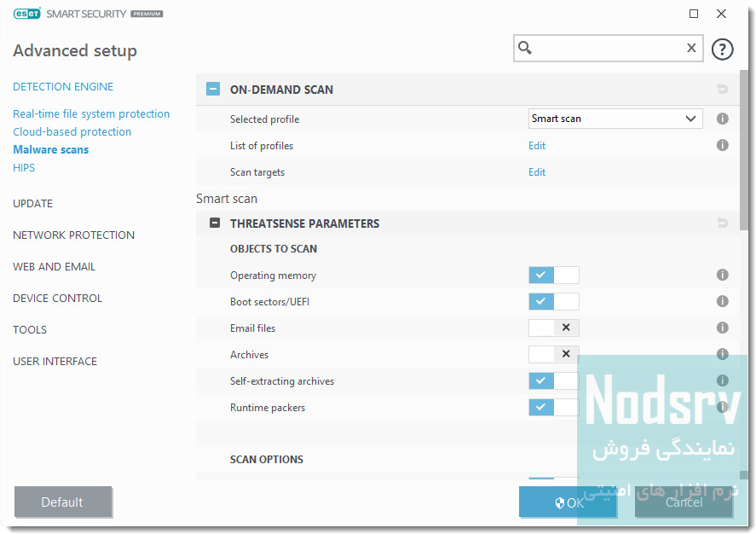The height and width of the screenshot is (534, 756).
Task: Show info for Operating memory
Action: (x=722, y=275)
